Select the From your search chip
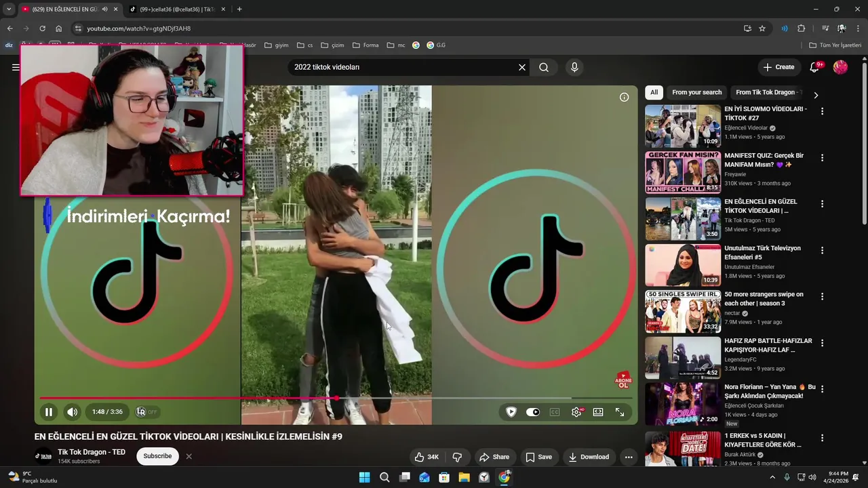Viewport: 868px width, 488px height. point(696,92)
